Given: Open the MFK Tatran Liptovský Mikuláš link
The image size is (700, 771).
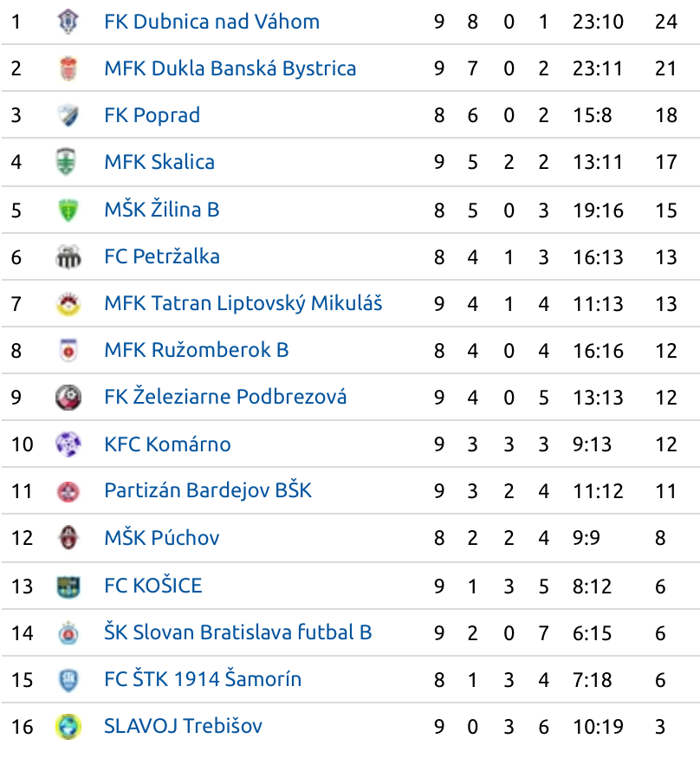Looking at the screenshot, I should click(x=243, y=303).
